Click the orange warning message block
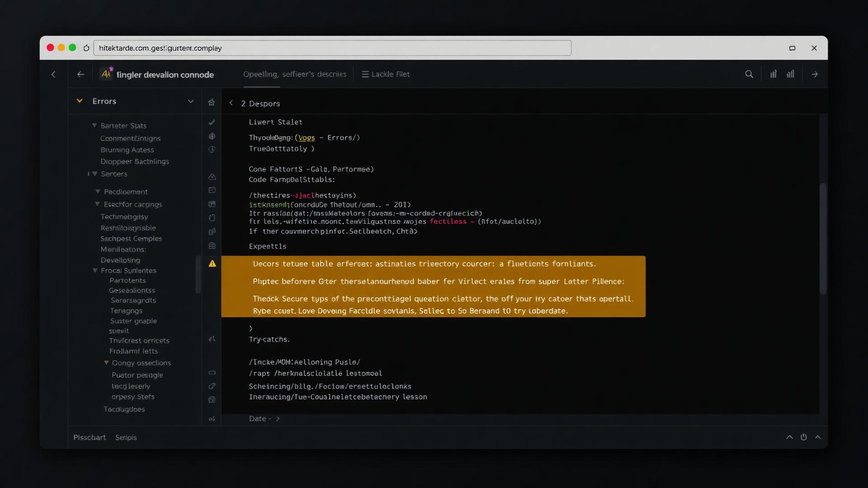Viewport: 868px width, 488px height. [x=433, y=286]
